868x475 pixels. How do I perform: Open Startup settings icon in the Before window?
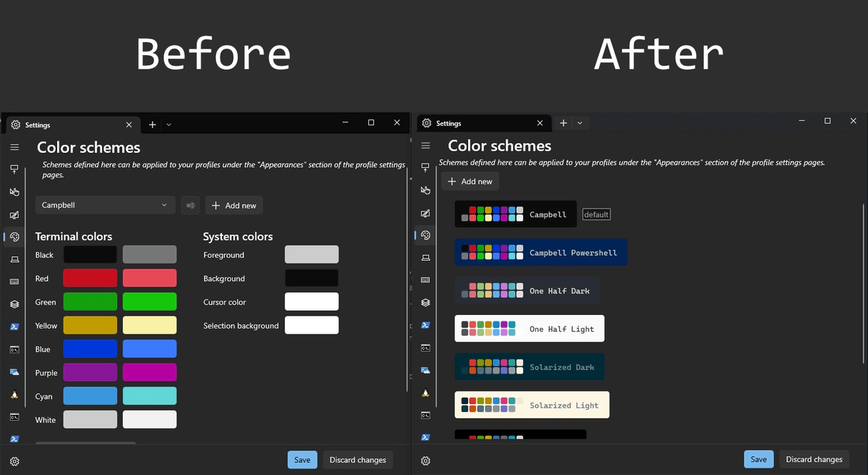tap(14, 169)
